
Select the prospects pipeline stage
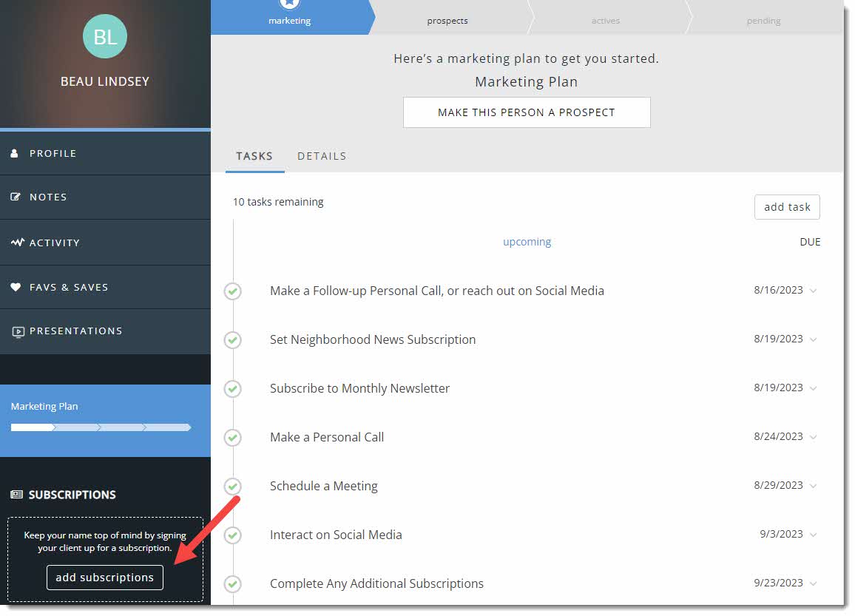pyautogui.click(x=447, y=21)
